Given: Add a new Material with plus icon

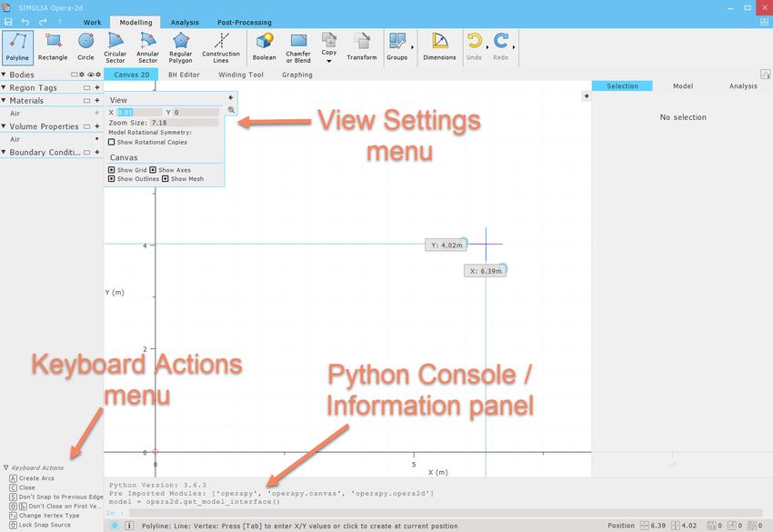Looking at the screenshot, I should coord(97,100).
